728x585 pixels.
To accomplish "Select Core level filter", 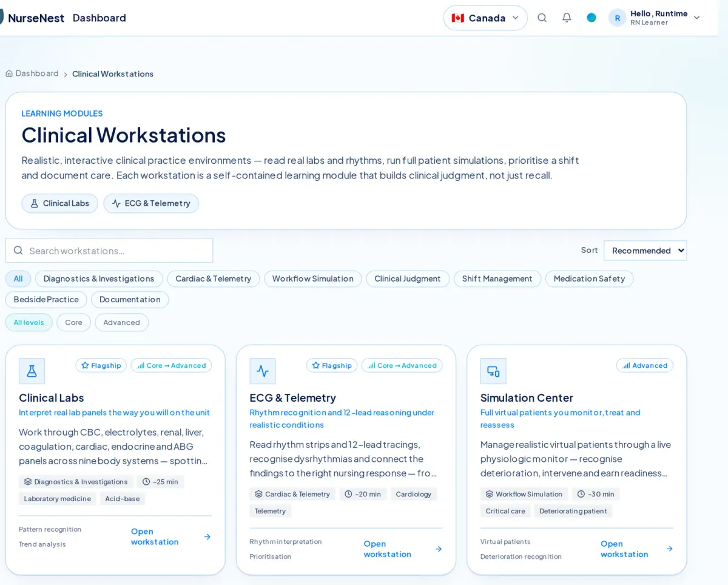I will coord(73,322).
